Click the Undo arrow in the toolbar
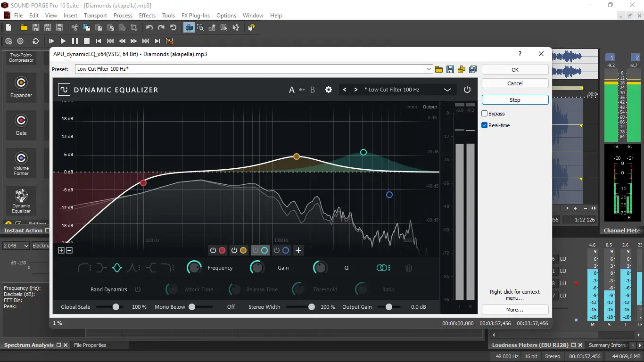This screenshot has height=362, width=644. (149, 28)
